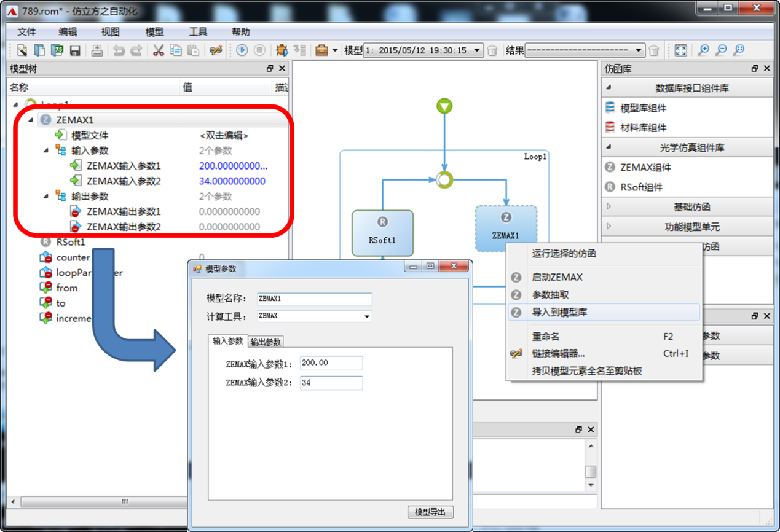Screen dimensions: 780x532
Task: Click the new file toolbar icon
Action: (x=22, y=50)
